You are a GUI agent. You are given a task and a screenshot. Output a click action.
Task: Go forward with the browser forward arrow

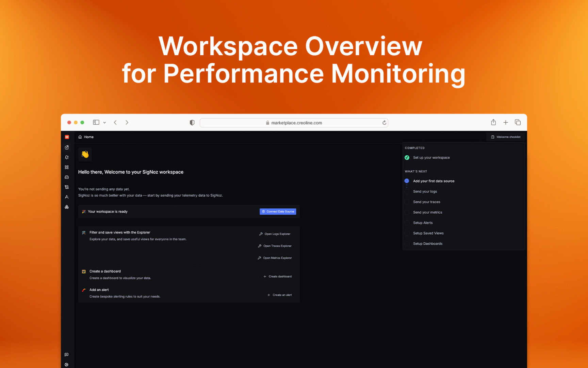click(x=127, y=122)
